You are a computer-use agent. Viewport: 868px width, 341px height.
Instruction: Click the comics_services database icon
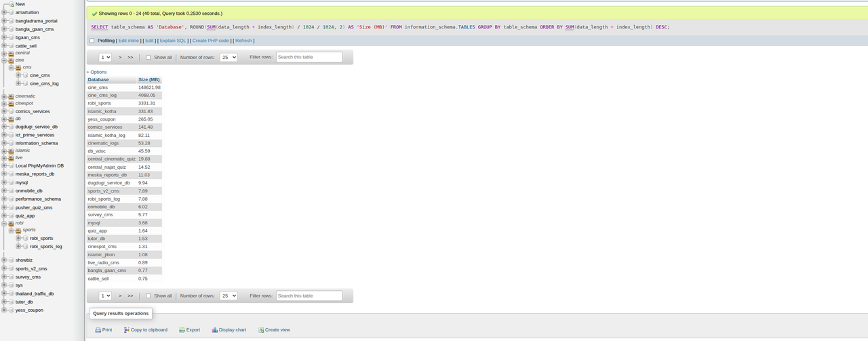coord(11,111)
